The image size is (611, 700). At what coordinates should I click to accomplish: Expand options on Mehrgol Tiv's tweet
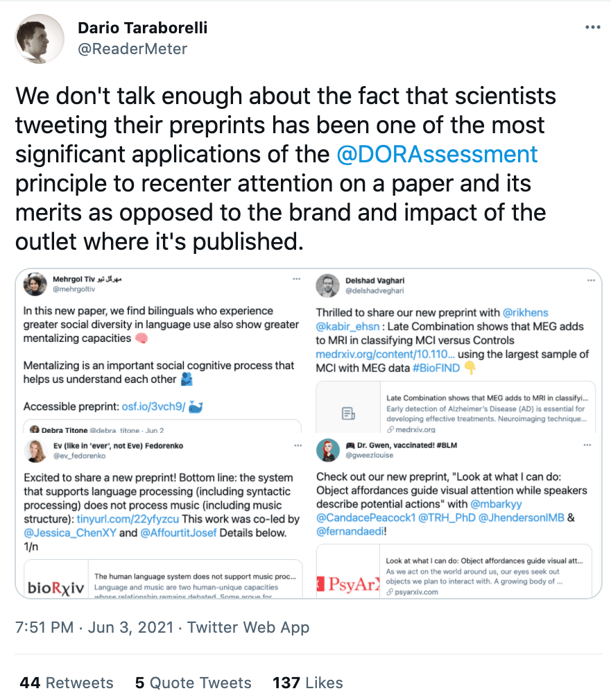coord(297,279)
